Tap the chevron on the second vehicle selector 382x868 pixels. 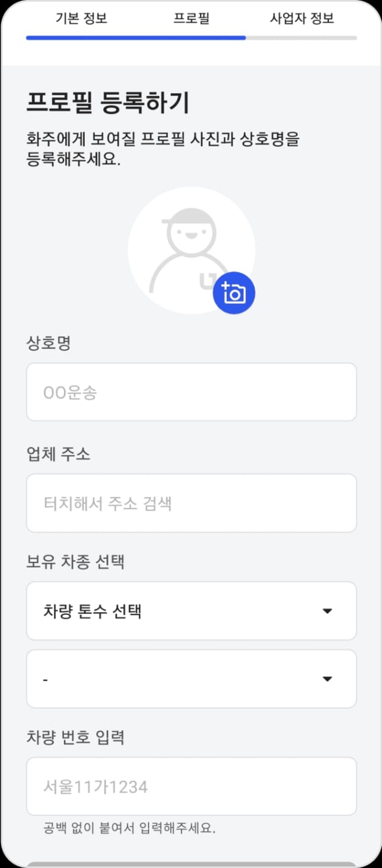(x=328, y=679)
